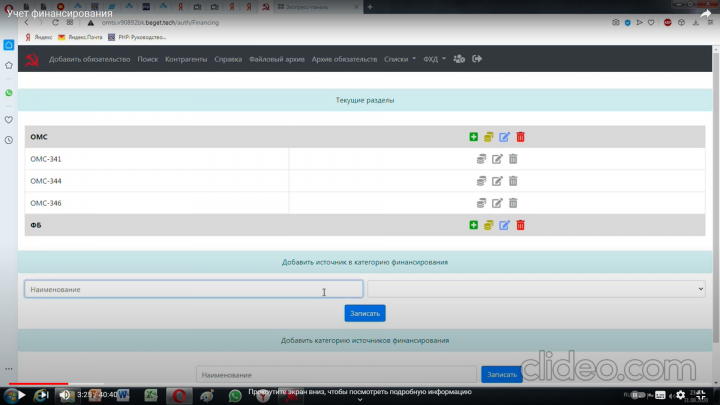Click the red trash icon in ОМС row
This screenshot has height=405, width=720.
tap(520, 137)
